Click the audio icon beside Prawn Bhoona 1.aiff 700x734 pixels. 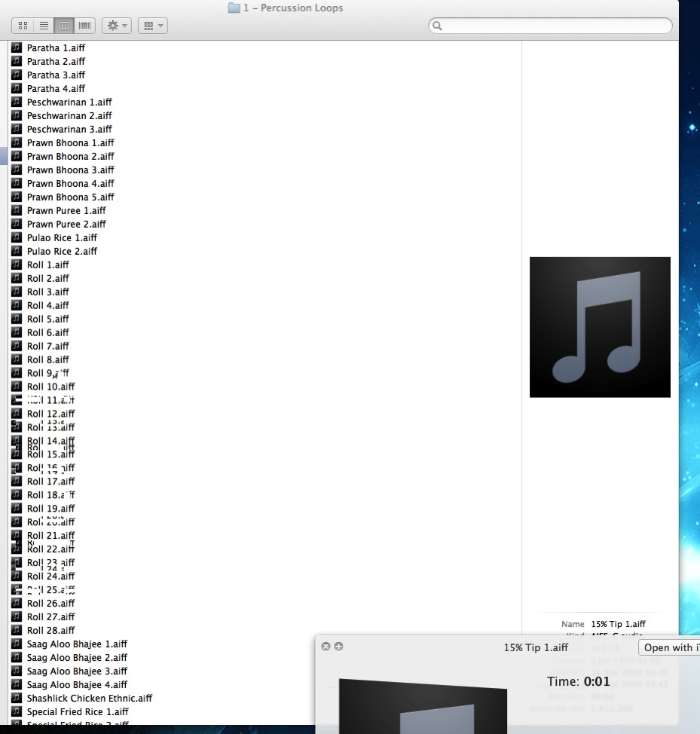17,142
